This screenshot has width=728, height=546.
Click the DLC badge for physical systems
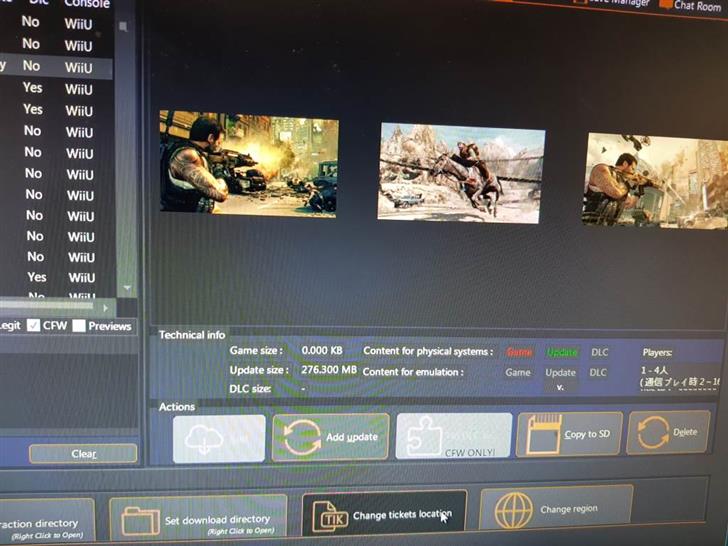[599, 352]
